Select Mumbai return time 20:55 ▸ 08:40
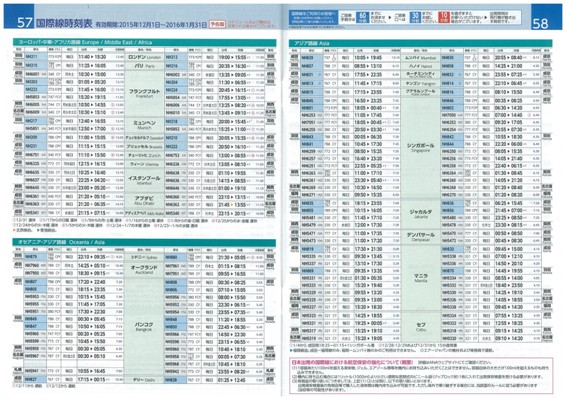The width and height of the screenshot is (566, 400). tap(509, 58)
